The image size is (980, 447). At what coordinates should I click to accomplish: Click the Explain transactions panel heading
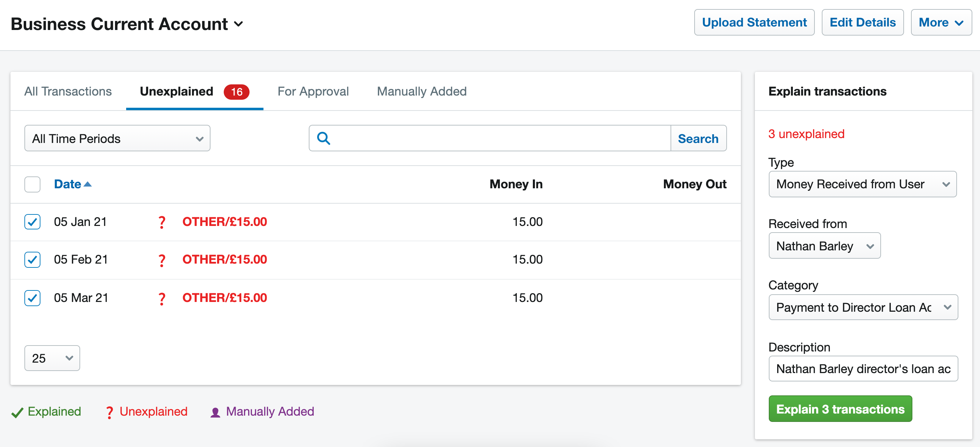pyautogui.click(x=827, y=91)
